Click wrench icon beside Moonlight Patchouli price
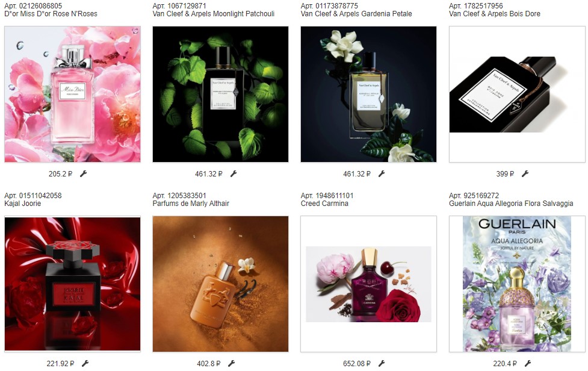The image size is (588, 371). coord(234,173)
